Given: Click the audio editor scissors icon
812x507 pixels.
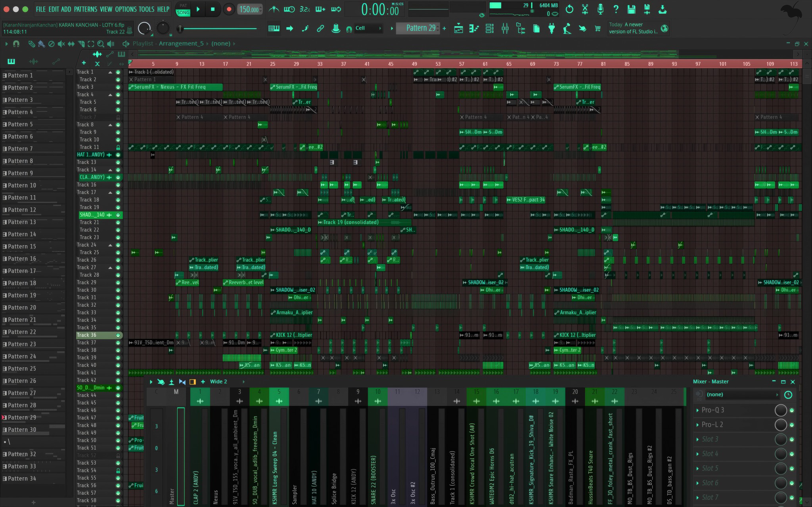Looking at the screenshot, I should pos(585,9).
